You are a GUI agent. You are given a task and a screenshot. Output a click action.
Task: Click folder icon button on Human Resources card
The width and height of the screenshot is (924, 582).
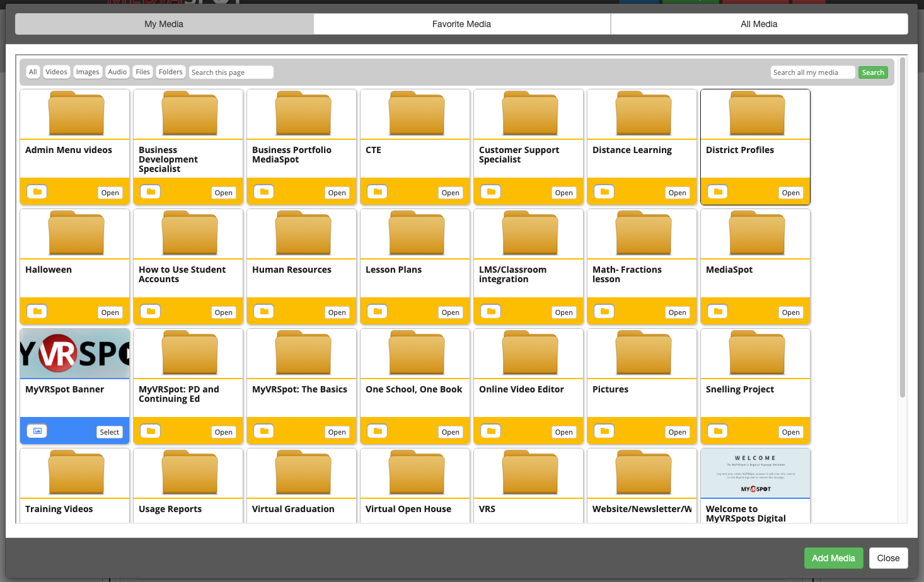click(x=264, y=311)
